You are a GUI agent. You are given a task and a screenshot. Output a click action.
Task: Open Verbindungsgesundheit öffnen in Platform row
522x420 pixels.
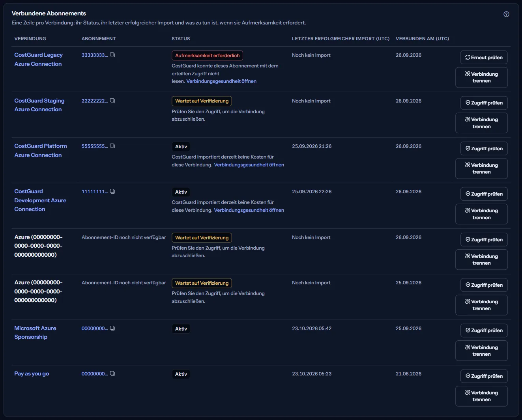click(x=249, y=165)
